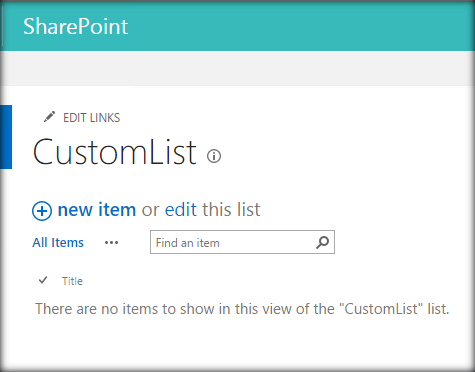This screenshot has height=372, width=475.
Task: Click the 'edit' this list link
Action: coord(181,210)
